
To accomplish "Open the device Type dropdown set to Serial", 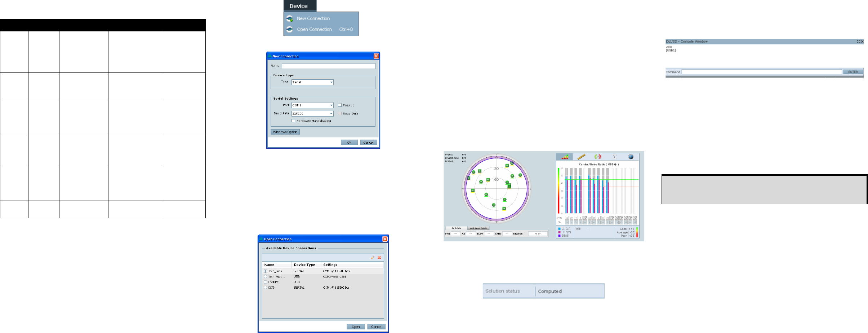I will click(312, 82).
